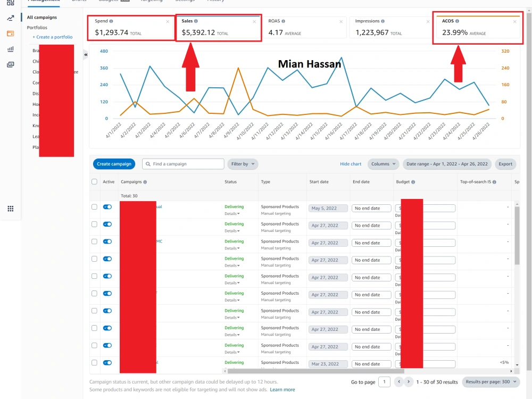Remove the Impressions metric card

coord(428,22)
